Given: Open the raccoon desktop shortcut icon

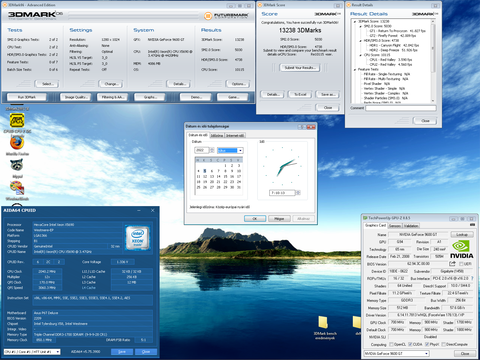Looking at the screenshot, I should (17, 165).
